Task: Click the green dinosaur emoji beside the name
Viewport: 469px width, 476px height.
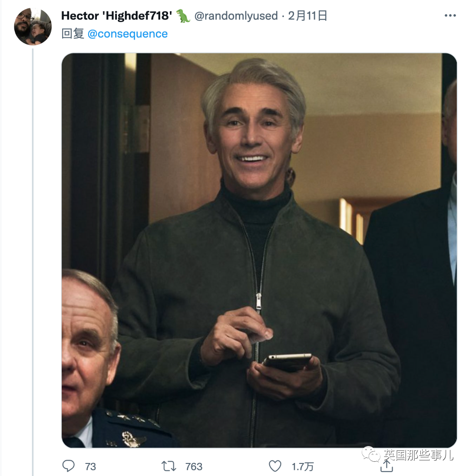Action: click(183, 16)
